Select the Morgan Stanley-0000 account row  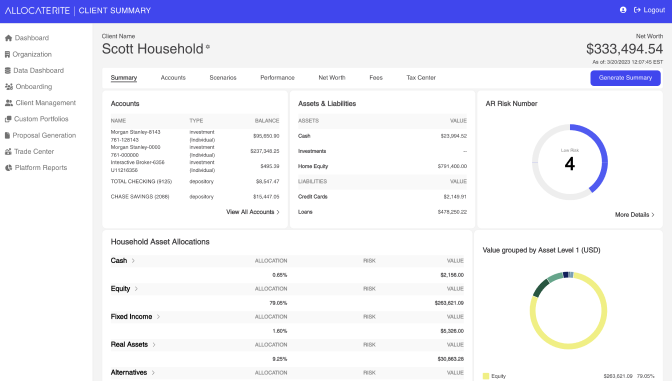(195, 151)
